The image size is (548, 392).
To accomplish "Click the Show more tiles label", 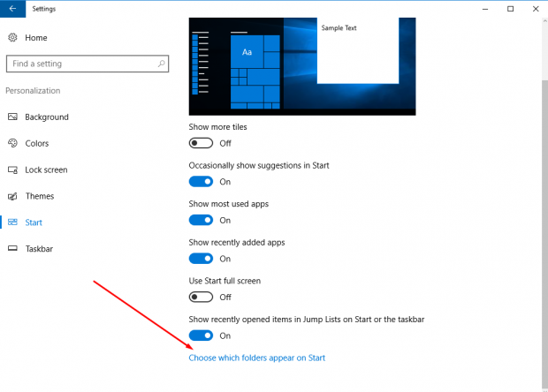I will 217,127.
